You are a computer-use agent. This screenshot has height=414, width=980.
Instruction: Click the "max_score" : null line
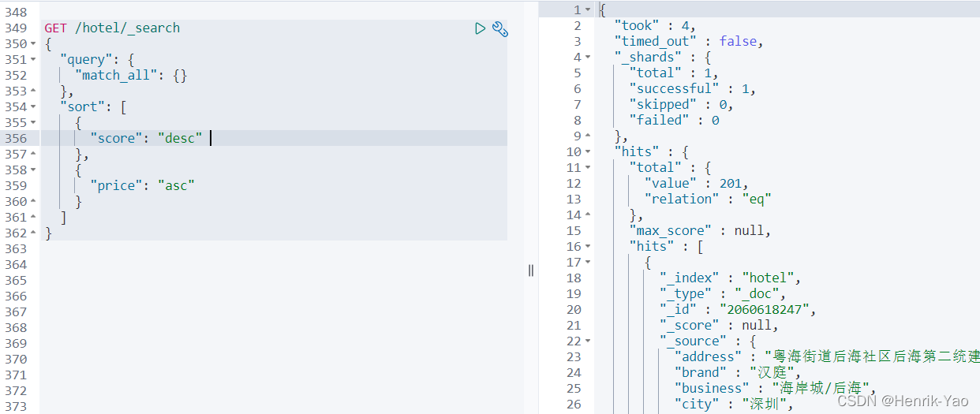point(700,230)
